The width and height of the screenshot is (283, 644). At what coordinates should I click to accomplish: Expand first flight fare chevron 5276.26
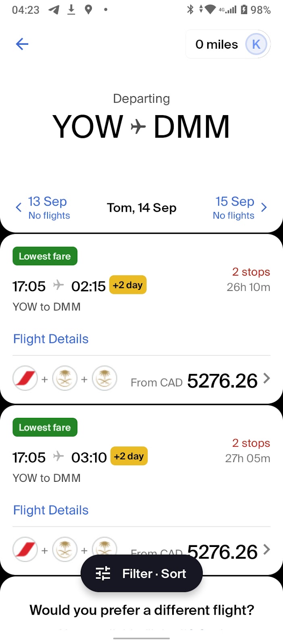pyautogui.click(x=266, y=378)
